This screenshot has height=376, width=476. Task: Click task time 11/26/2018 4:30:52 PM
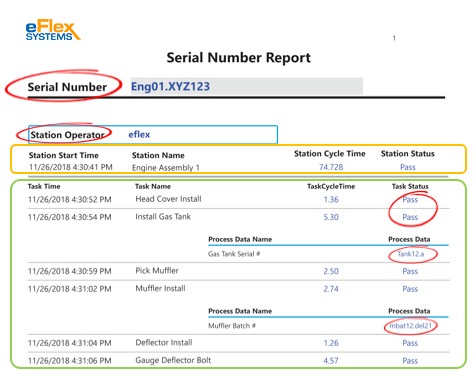click(70, 200)
